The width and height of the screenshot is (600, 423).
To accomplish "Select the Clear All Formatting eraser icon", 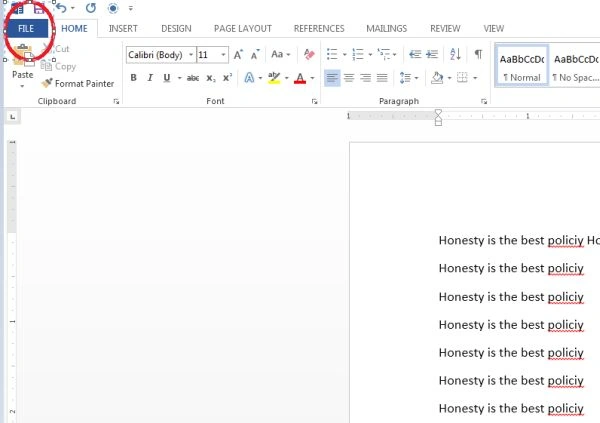I will 309,54.
